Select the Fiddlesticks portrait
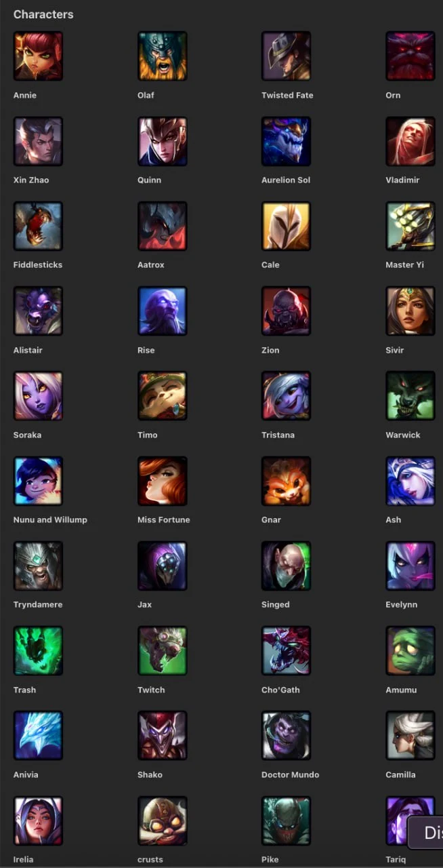The image size is (443, 868). pos(38,226)
